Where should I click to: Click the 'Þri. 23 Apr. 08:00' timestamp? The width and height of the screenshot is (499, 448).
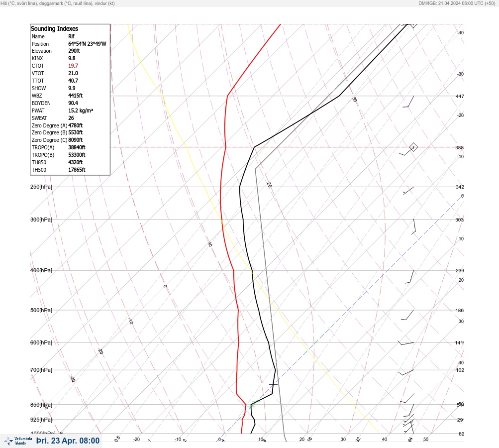point(68,441)
